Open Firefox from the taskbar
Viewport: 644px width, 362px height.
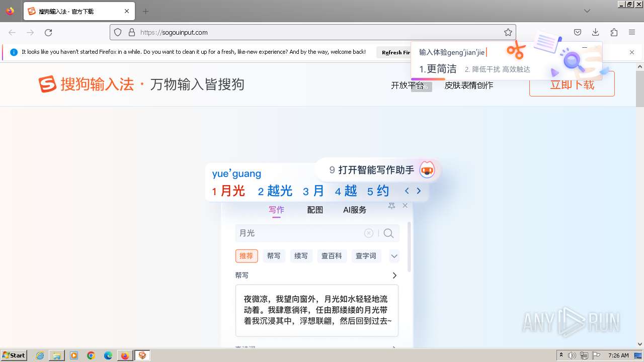125,355
